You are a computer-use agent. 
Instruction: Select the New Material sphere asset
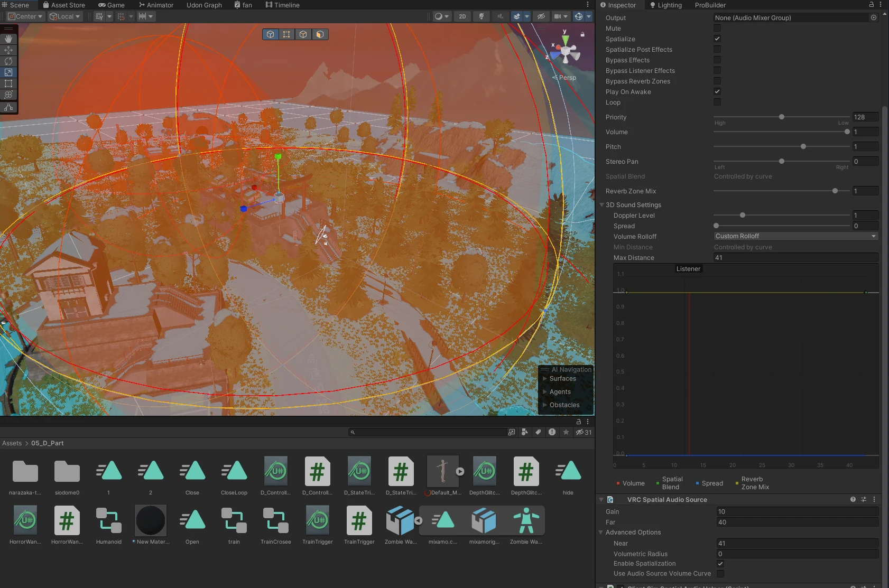151,525
